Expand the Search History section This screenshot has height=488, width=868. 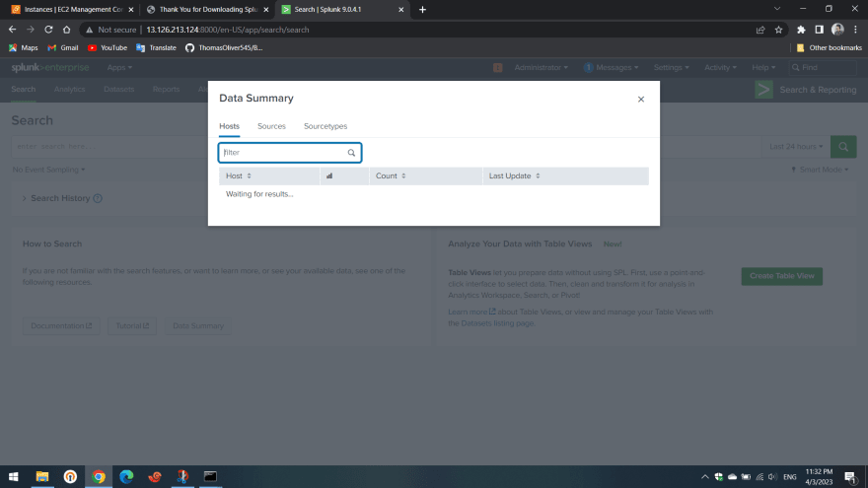pos(25,198)
